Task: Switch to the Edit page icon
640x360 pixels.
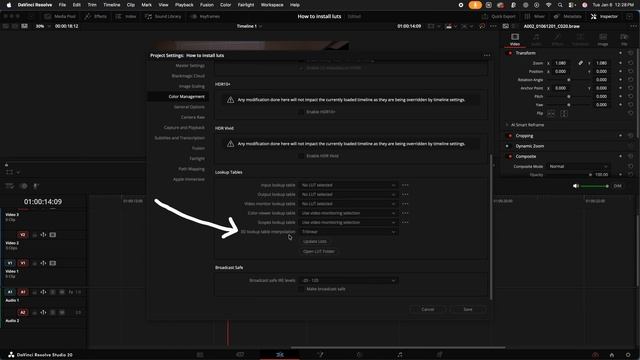Action: (280, 355)
